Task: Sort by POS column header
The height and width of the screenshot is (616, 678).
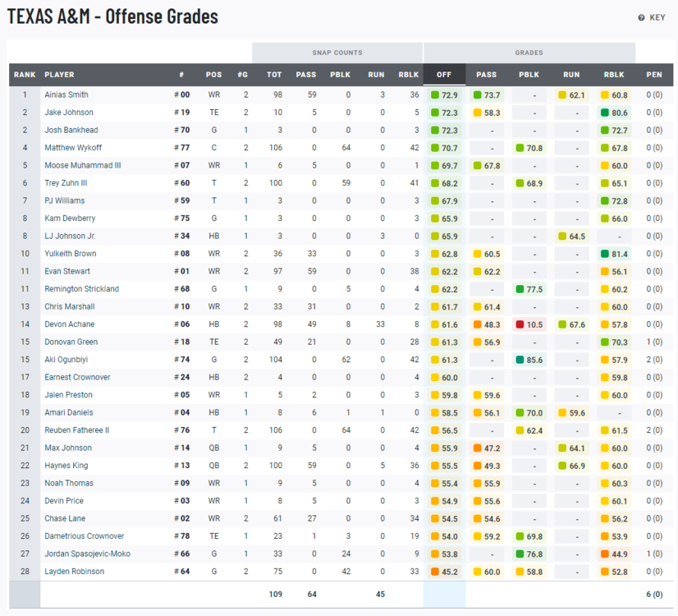Action: click(x=213, y=75)
